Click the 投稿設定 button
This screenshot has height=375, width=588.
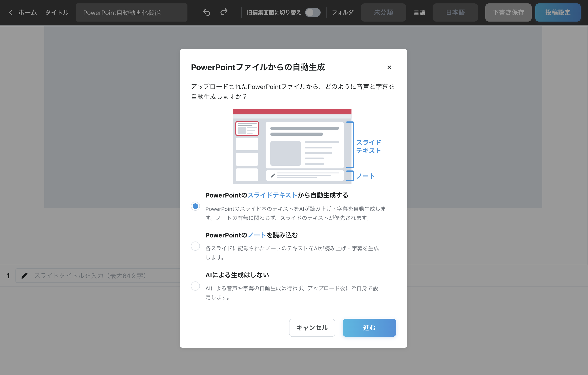click(558, 12)
